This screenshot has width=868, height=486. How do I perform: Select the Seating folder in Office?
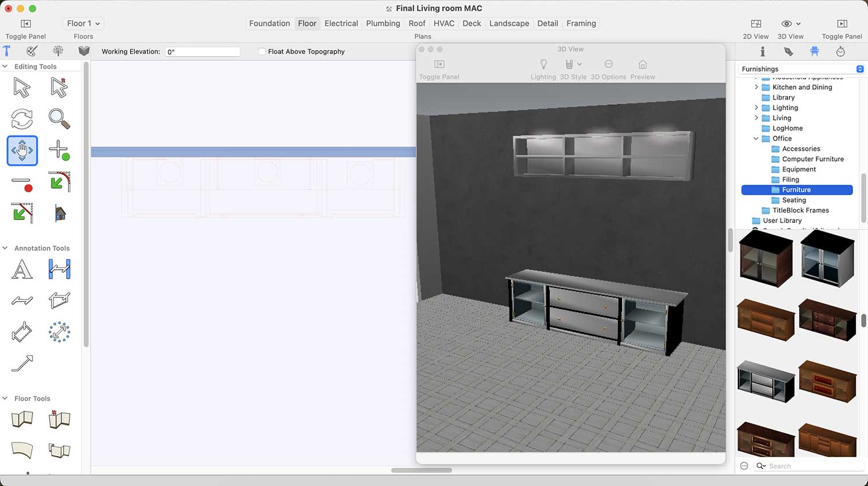click(794, 200)
